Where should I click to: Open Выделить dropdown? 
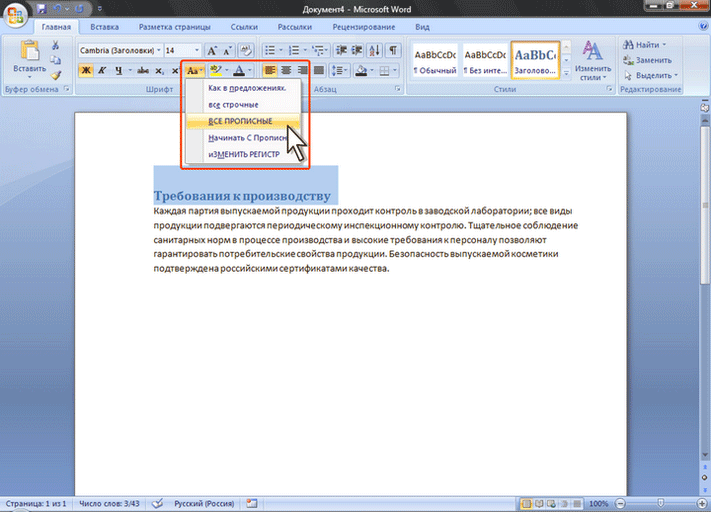point(651,75)
